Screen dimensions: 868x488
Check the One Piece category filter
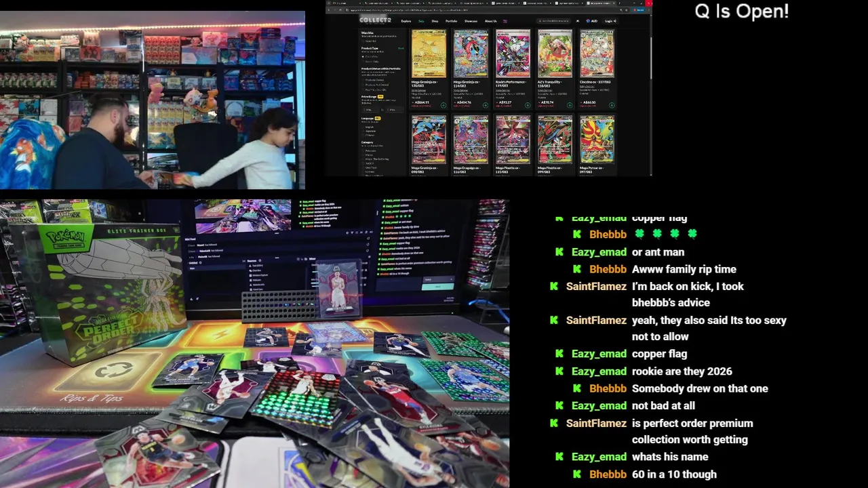(363, 167)
